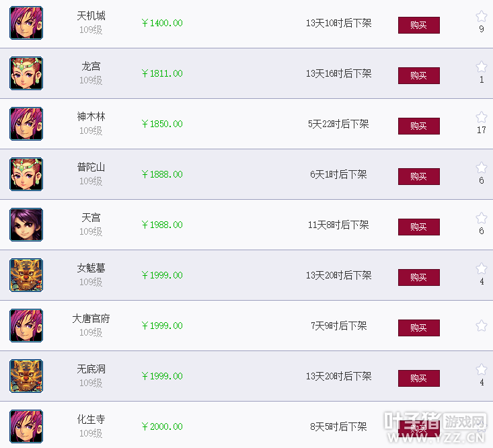Open the 普陀山 listing name link
This screenshot has width=493, height=448.
point(91,167)
